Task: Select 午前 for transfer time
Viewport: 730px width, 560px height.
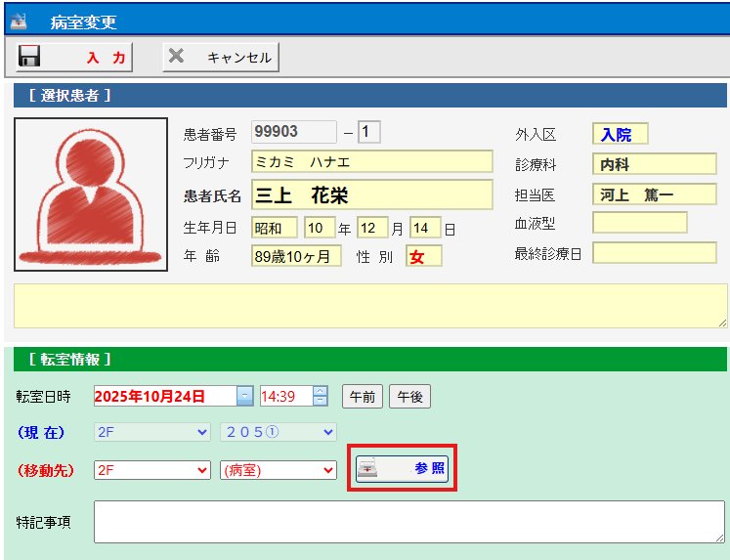Action: pos(362,396)
